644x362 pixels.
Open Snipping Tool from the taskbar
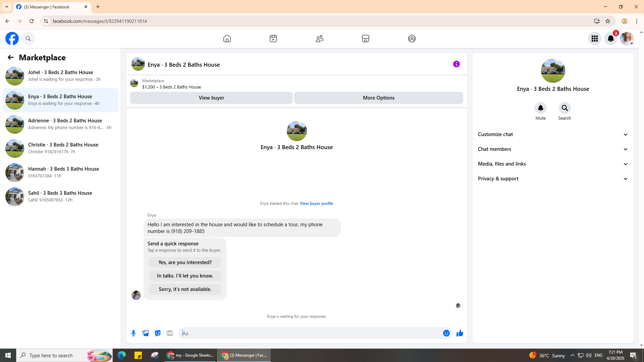pyautogui.click(x=155, y=355)
